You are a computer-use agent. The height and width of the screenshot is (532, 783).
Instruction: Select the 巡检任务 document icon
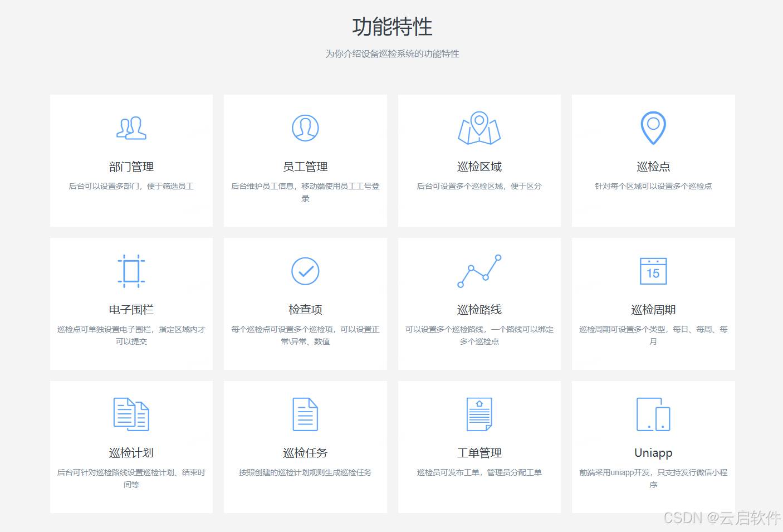(305, 414)
